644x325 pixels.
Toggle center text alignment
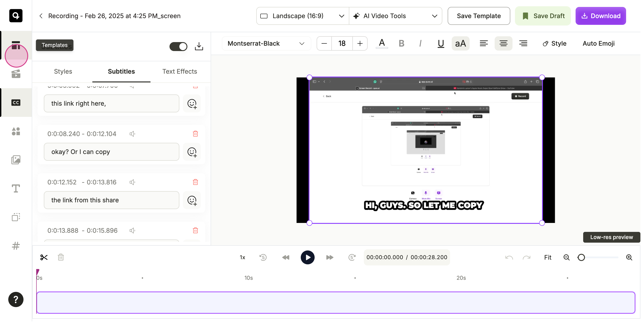(503, 43)
